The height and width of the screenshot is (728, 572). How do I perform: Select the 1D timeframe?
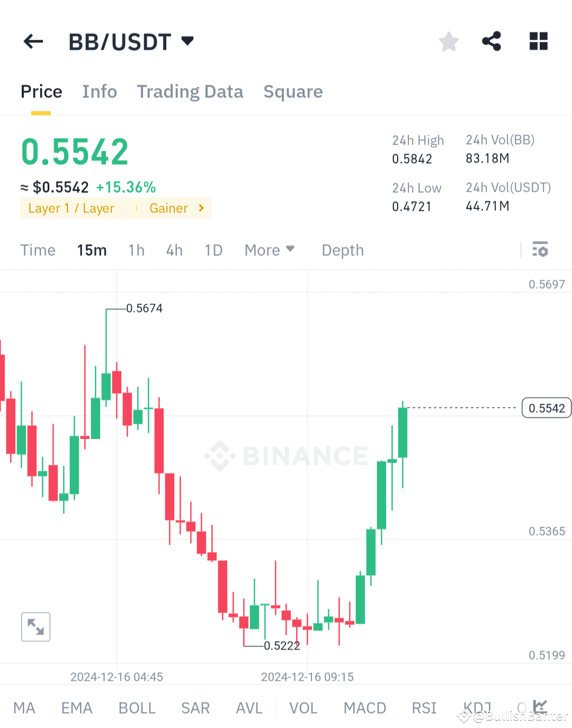[213, 250]
